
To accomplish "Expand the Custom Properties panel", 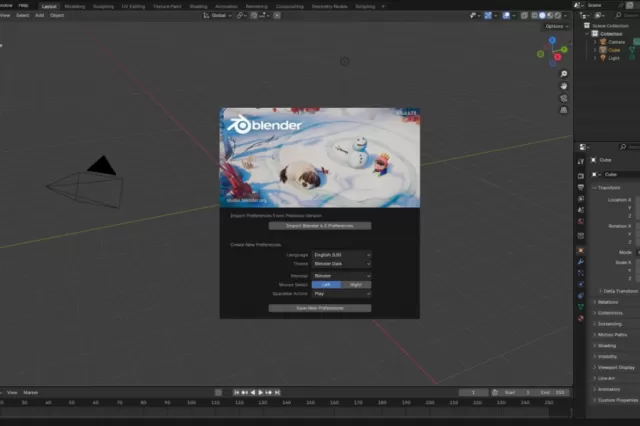I will point(618,400).
